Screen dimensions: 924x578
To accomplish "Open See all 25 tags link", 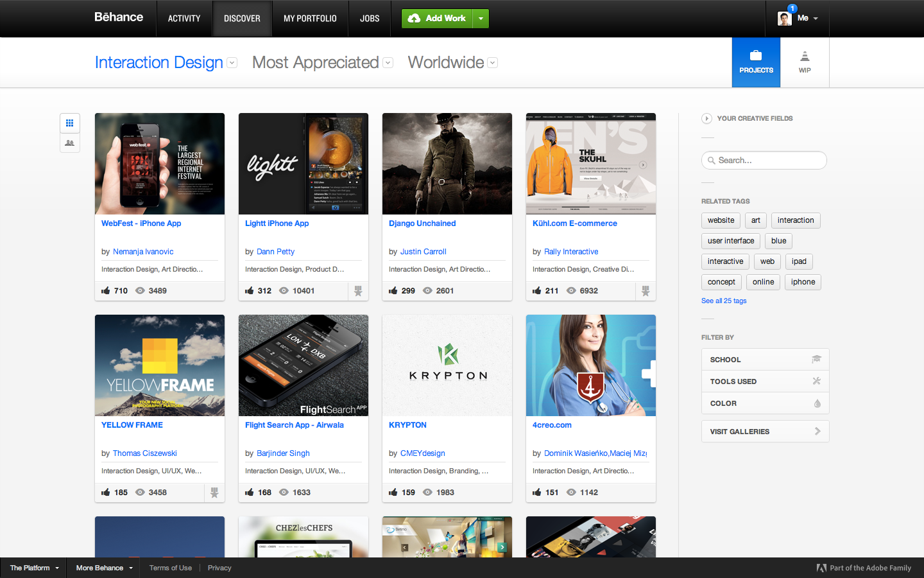I will 724,301.
